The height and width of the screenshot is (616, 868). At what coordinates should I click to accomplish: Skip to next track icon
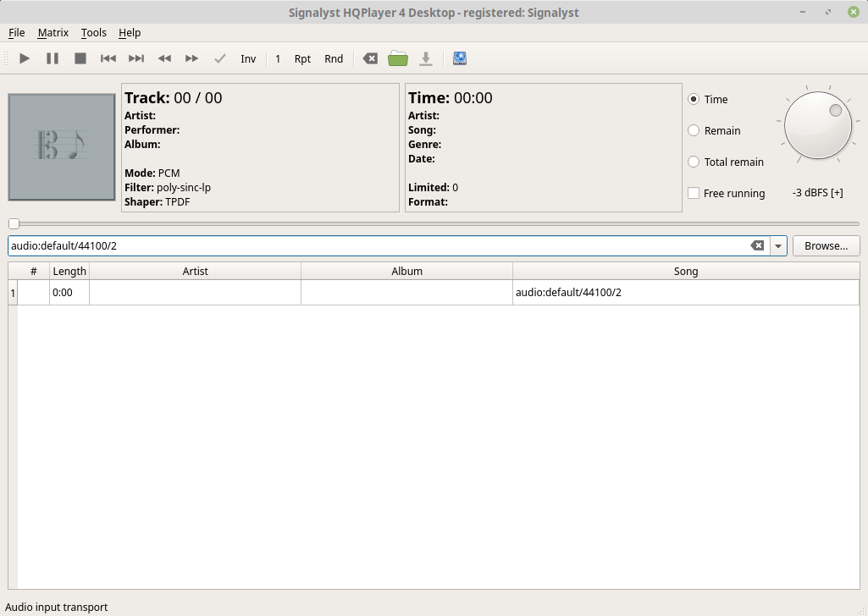click(x=136, y=58)
